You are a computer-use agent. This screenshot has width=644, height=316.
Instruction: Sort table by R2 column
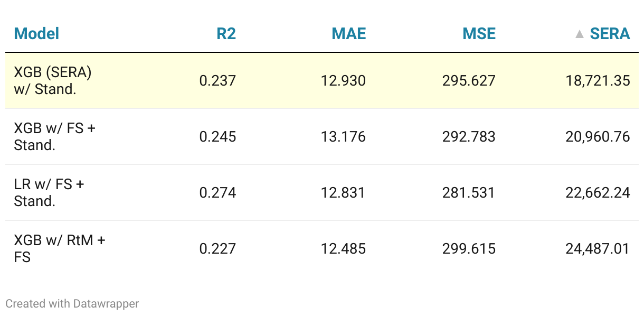226,34
